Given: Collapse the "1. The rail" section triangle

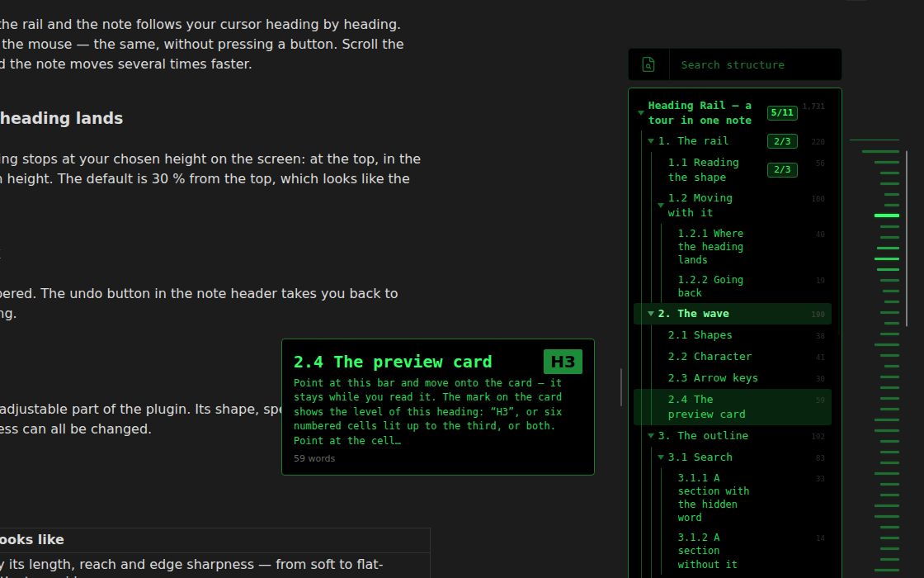Looking at the screenshot, I should coord(651,141).
